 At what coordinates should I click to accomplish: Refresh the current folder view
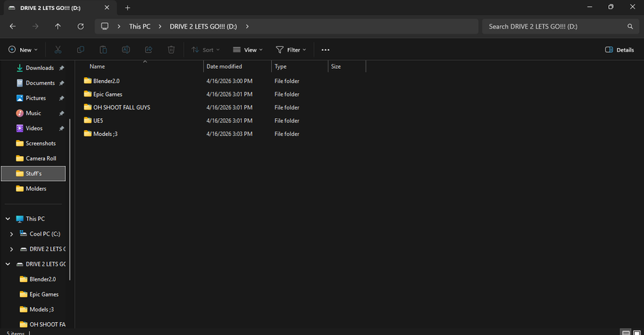point(81,26)
